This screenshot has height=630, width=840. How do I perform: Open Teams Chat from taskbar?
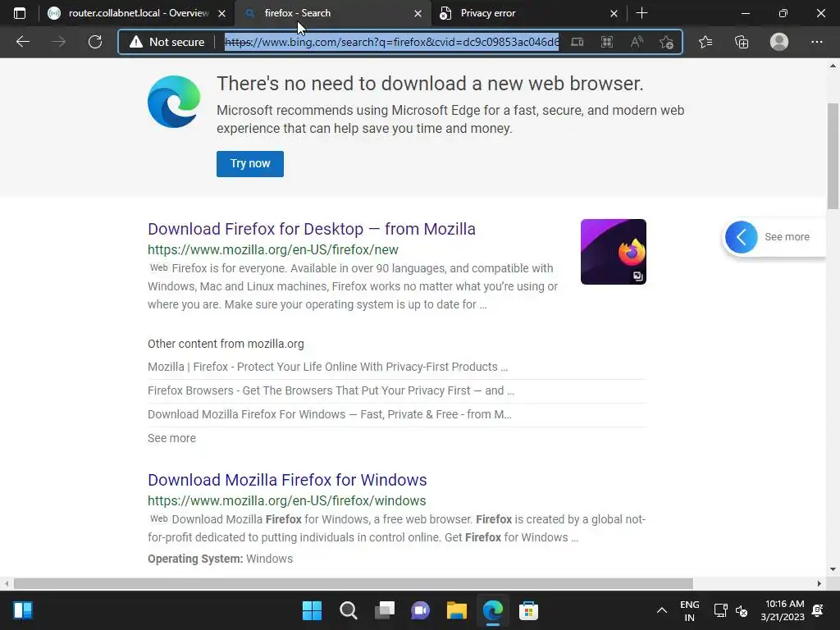click(x=421, y=610)
